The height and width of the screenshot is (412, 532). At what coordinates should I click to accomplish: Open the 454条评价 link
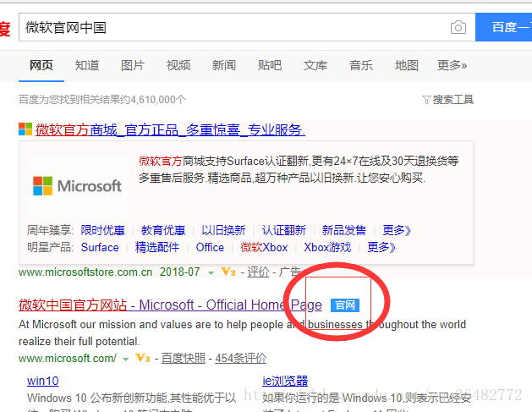pos(240,359)
